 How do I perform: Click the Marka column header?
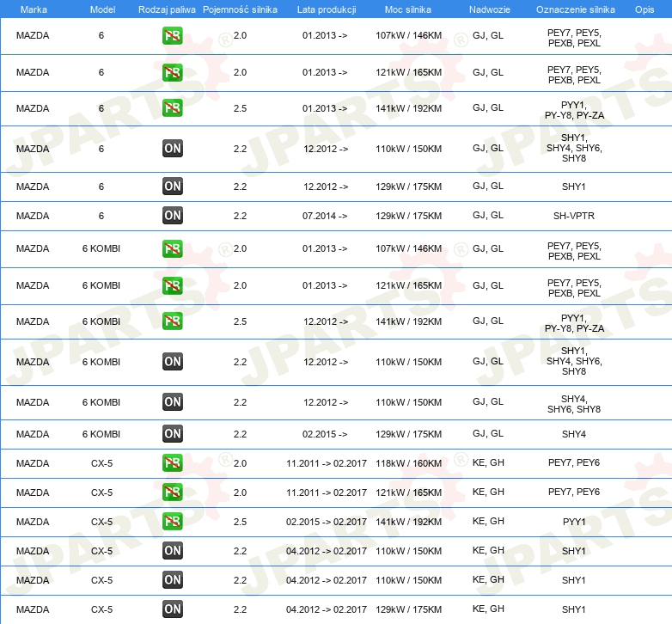pos(34,9)
